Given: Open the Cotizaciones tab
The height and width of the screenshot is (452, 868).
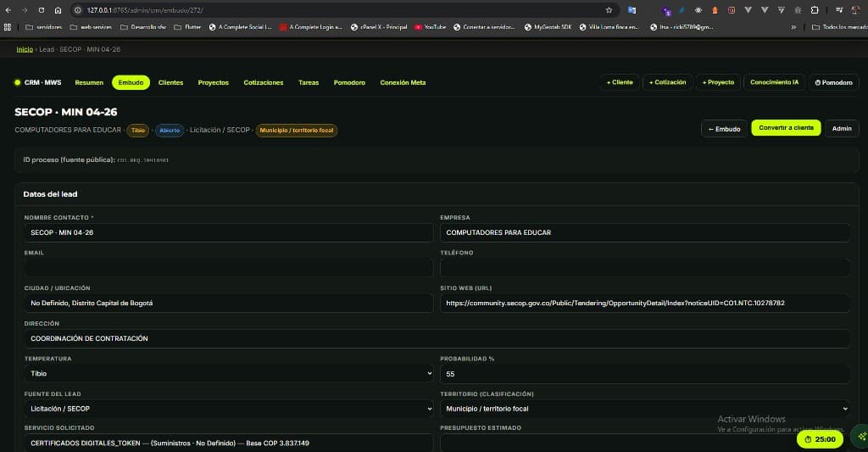Looking at the screenshot, I should click(x=264, y=82).
